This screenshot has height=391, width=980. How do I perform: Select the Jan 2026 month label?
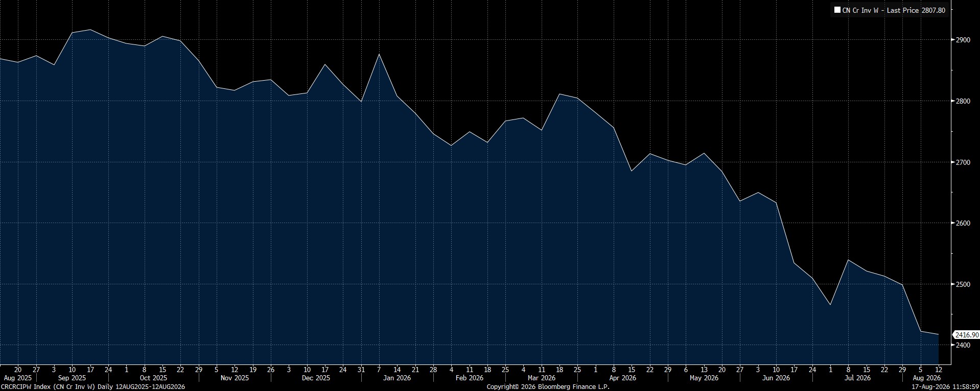pyautogui.click(x=397, y=378)
